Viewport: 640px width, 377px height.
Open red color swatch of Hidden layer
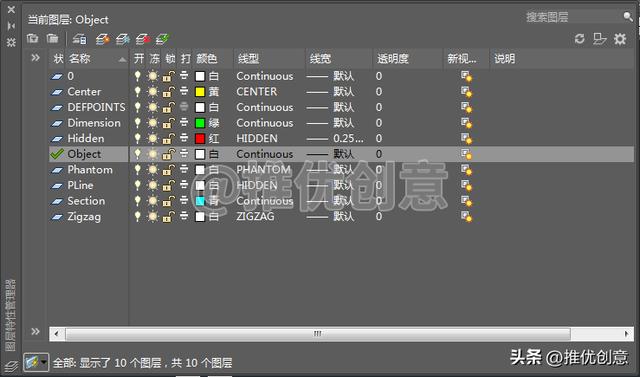[200, 139]
